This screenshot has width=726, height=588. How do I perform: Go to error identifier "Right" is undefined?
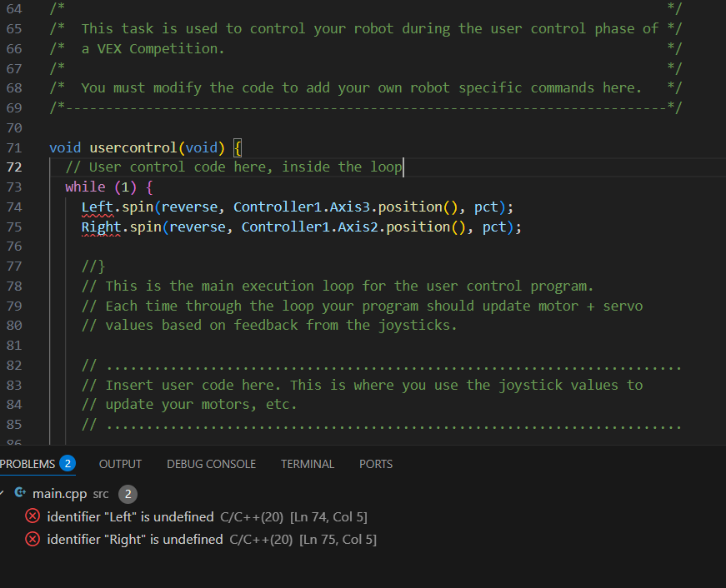coord(135,540)
